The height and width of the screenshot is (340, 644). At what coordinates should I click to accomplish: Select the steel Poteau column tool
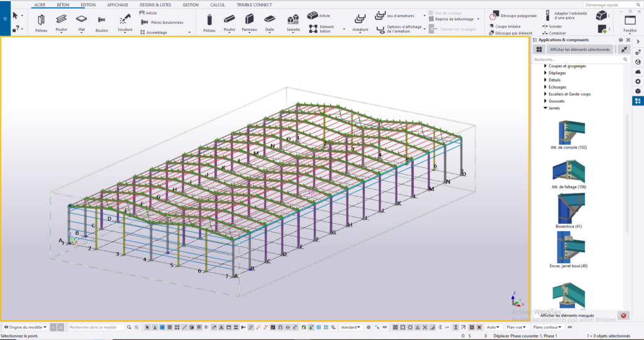pyautogui.click(x=41, y=23)
